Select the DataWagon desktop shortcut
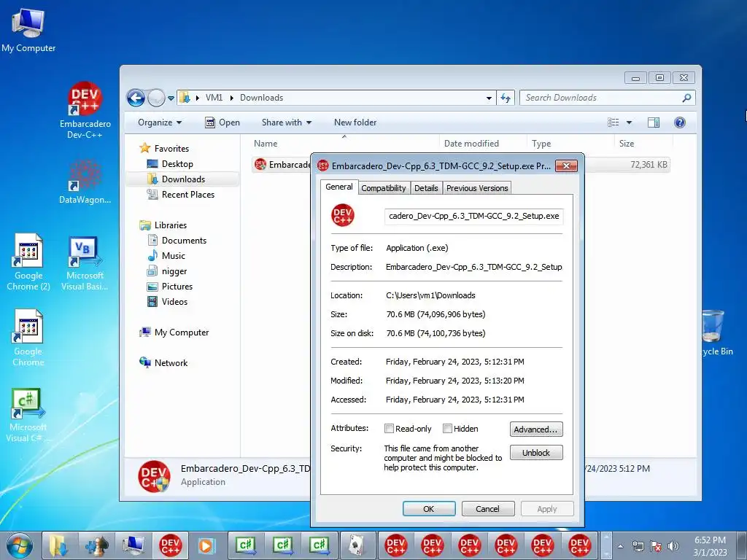747x560 pixels. click(x=85, y=182)
